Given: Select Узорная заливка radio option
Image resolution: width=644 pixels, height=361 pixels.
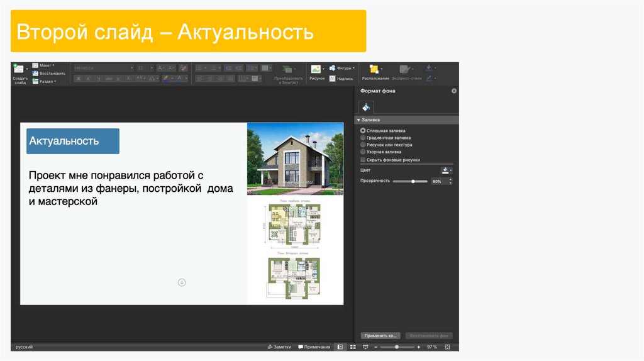Looking at the screenshot, I should [363, 152].
